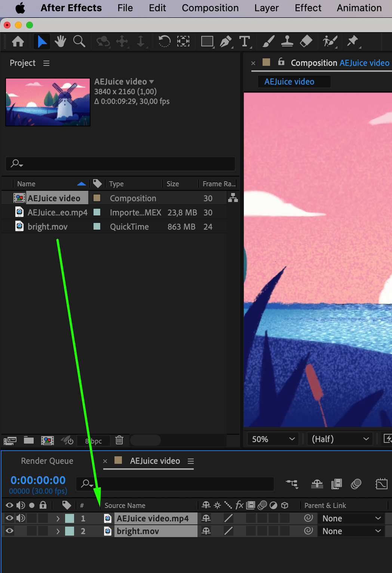Create a new composition from Project panel
Image resolution: width=392 pixels, height=573 pixels.
pyautogui.click(x=48, y=441)
